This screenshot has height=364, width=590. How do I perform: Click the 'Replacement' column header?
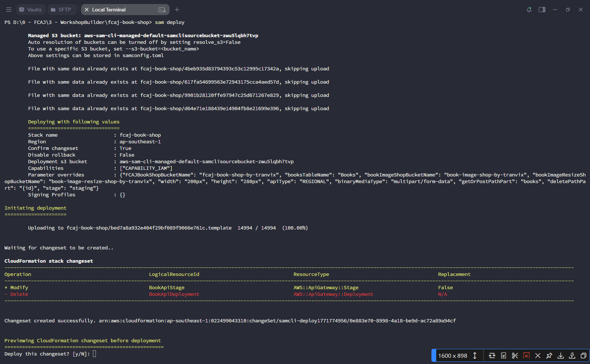pyautogui.click(x=454, y=274)
